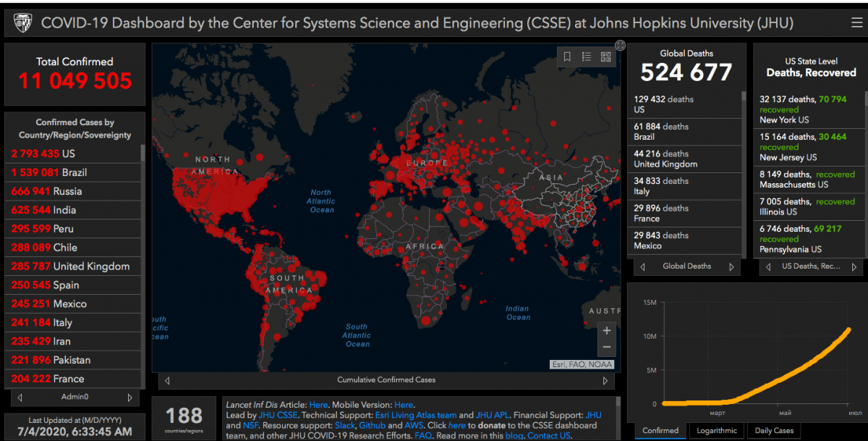The image size is (868, 441).
Task: Switch chart to the Logarithmic tab
Action: click(716, 430)
